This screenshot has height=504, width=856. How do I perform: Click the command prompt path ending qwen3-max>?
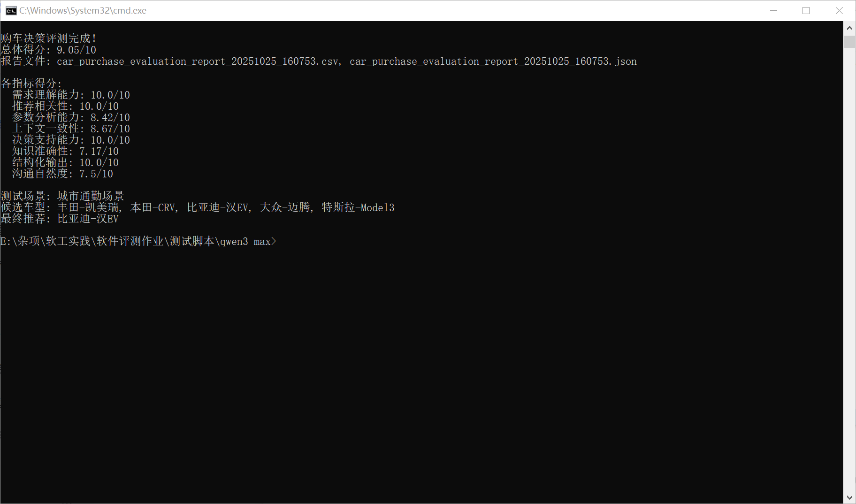click(x=138, y=241)
